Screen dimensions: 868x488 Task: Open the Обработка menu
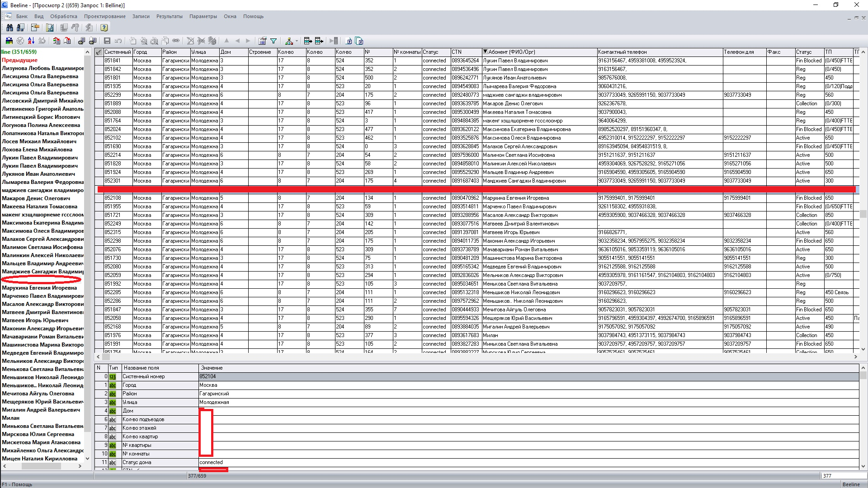pyautogui.click(x=63, y=16)
